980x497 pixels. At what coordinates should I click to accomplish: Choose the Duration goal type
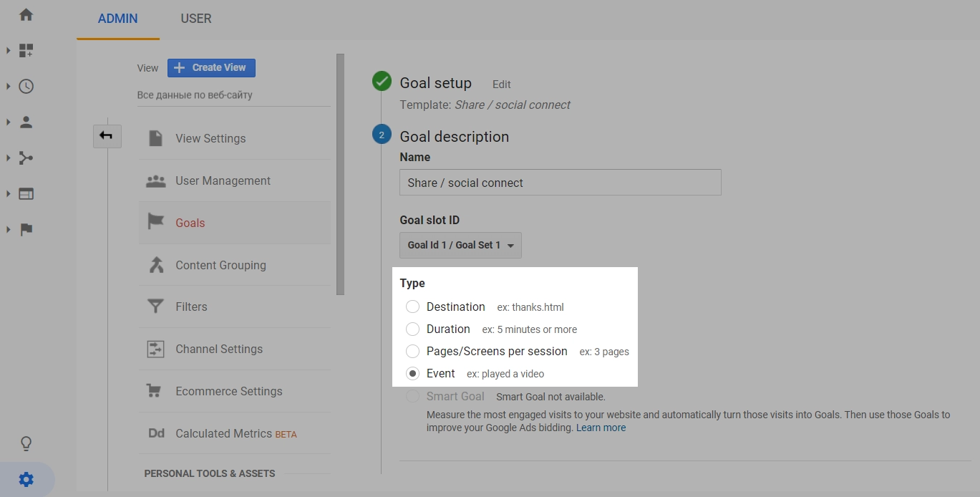click(412, 329)
